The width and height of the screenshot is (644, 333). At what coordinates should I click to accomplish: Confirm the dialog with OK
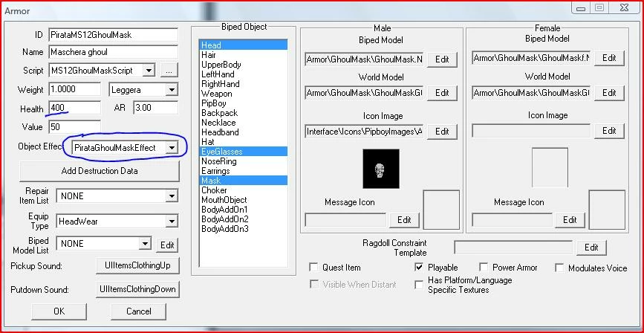click(59, 311)
